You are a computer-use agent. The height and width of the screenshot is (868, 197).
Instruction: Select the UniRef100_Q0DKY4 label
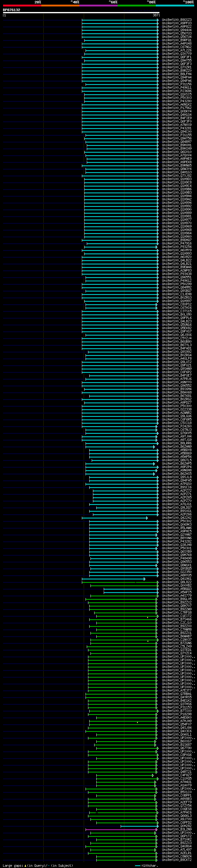pyautogui.click(x=177, y=111)
